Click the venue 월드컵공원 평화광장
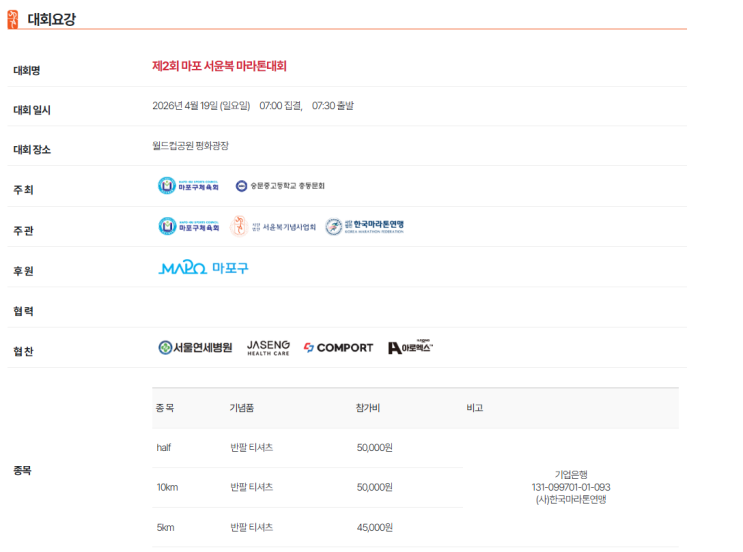Viewport: 743px width, 552px height. click(190, 145)
